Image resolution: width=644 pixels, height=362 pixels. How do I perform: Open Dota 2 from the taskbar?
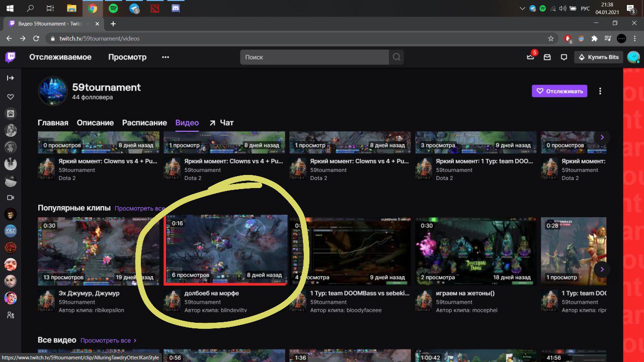(x=155, y=8)
